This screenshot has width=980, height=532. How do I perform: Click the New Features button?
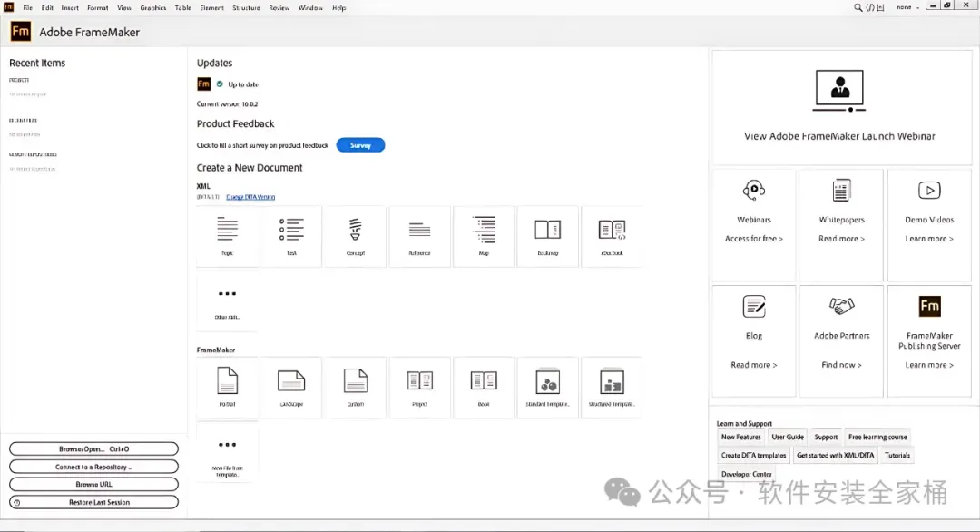tap(741, 437)
